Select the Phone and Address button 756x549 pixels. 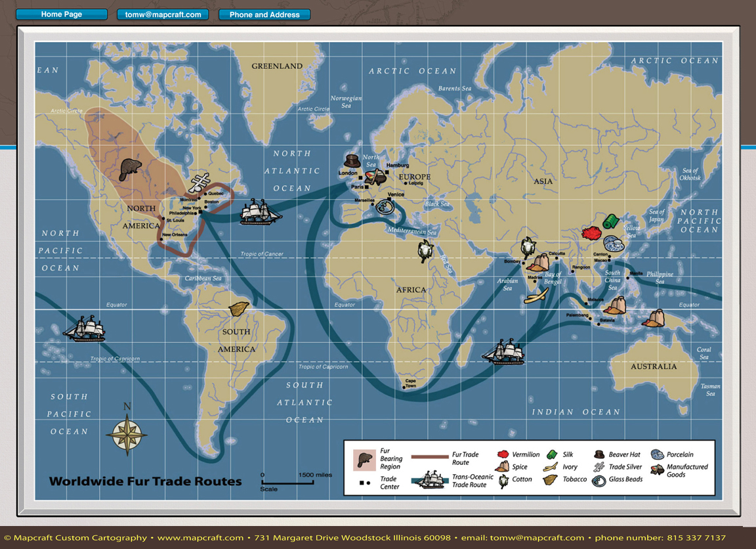click(x=264, y=14)
